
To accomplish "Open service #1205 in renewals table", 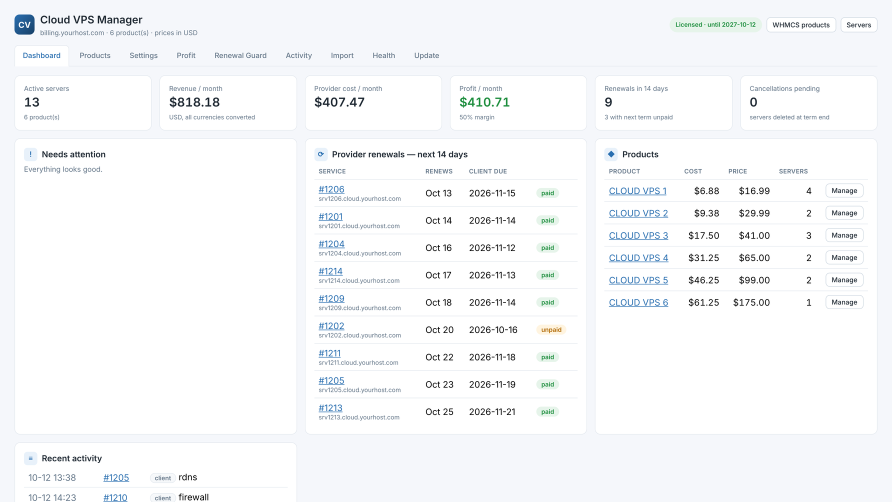I will point(331,381).
